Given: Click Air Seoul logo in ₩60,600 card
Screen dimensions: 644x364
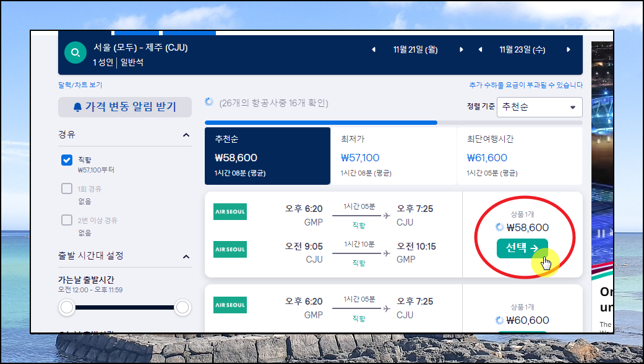Looking at the screenshot, I should pos(230,305).
